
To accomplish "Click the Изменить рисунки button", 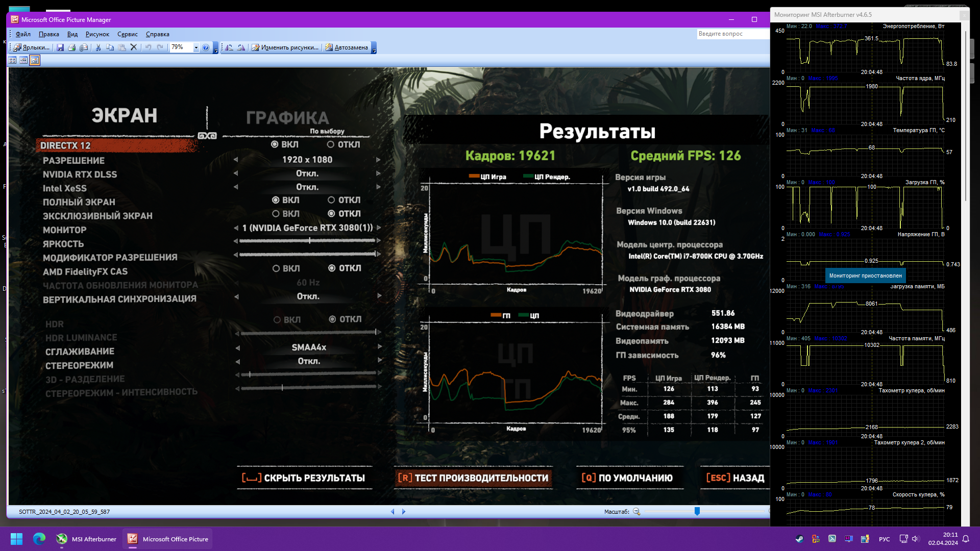I will pyautogui.click(x=285, y=47).
